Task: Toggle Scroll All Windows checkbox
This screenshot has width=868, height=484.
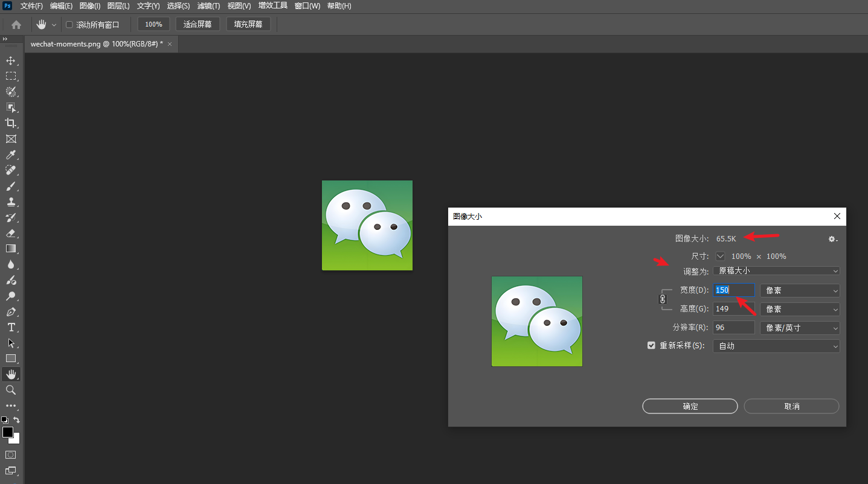Action: [69, 25]
